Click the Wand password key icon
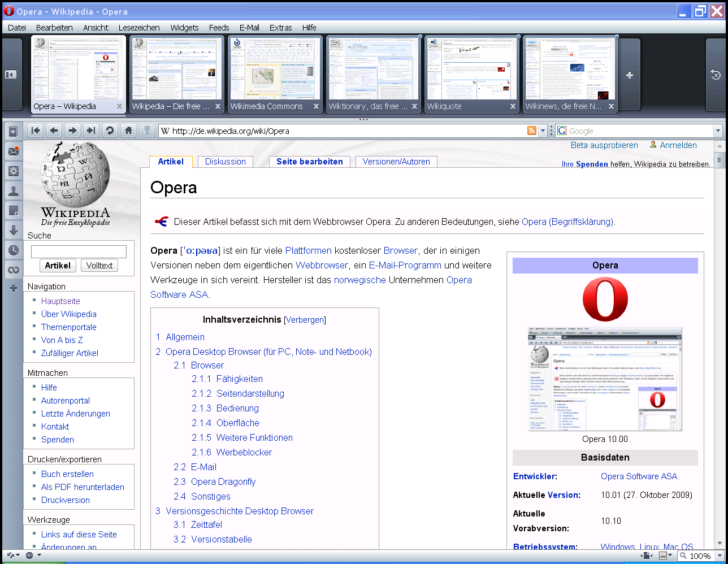The image size is (728, 564). coord(147,131)
